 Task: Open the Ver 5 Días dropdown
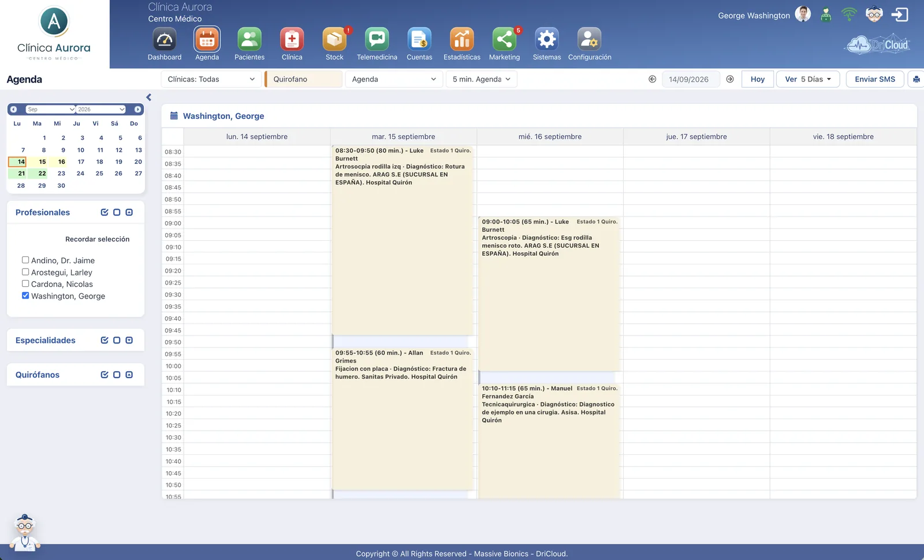807,79
